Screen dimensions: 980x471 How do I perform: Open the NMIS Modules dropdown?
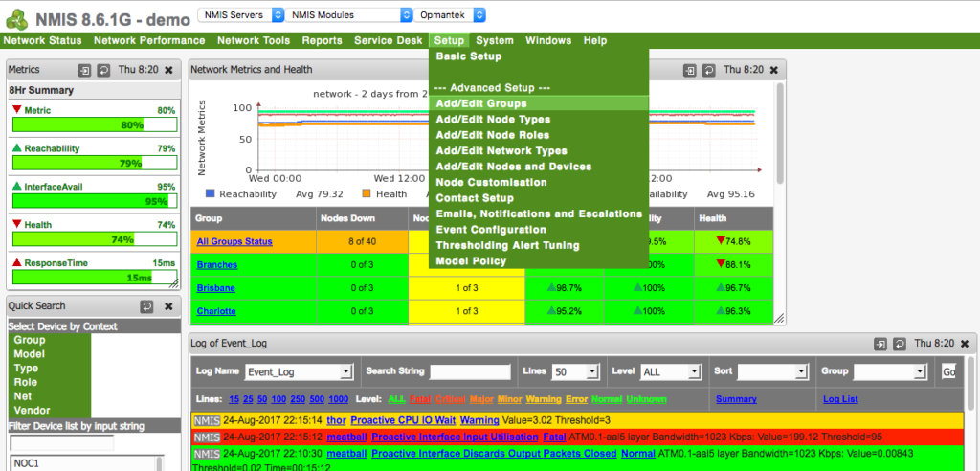tap(351, 15)
